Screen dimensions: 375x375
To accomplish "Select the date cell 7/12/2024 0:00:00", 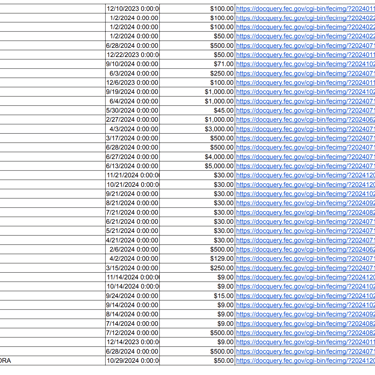I will coord(133,333).
